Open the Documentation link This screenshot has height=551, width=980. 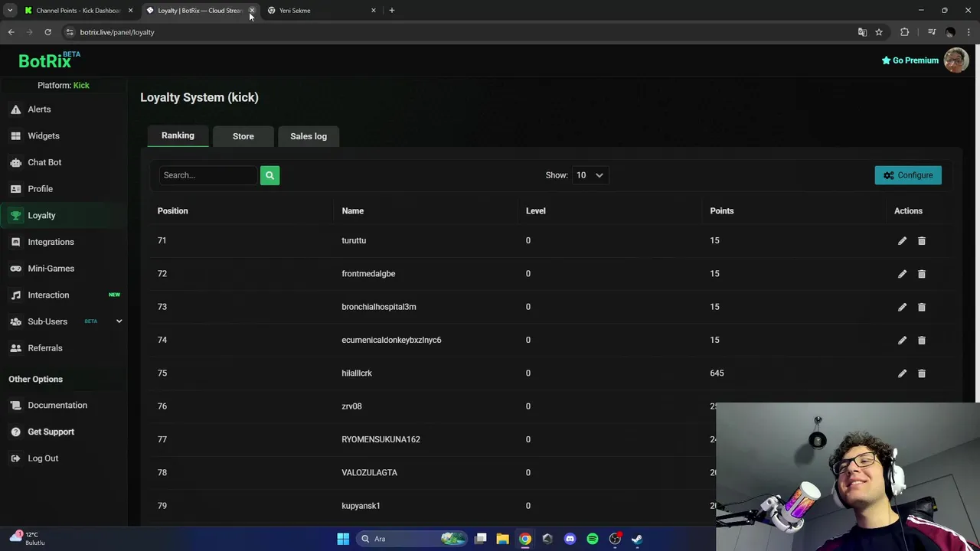(x=64, y=406)
